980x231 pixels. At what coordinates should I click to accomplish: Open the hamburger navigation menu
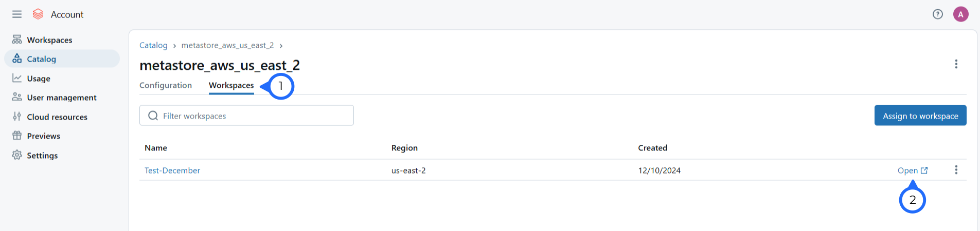coord(17,14)
